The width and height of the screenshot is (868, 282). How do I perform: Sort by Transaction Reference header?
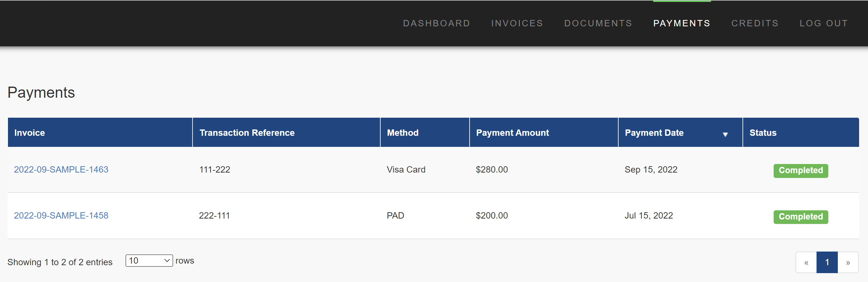coord(286,133)
